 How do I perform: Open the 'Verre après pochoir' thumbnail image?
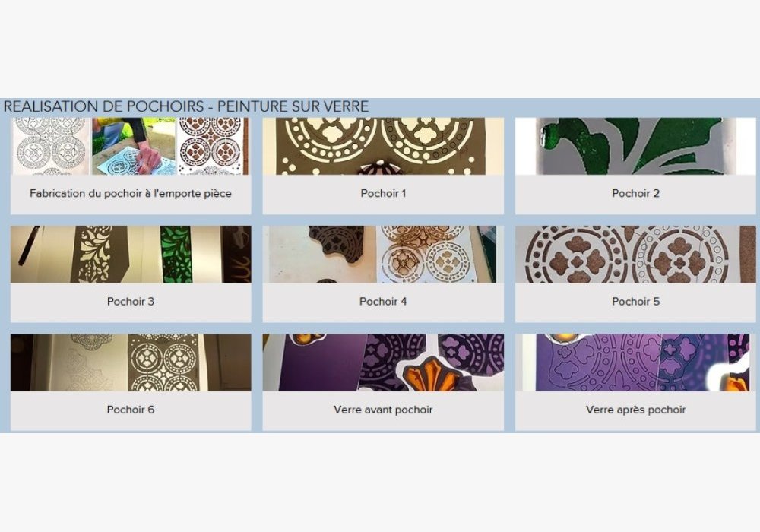[635, 363]
